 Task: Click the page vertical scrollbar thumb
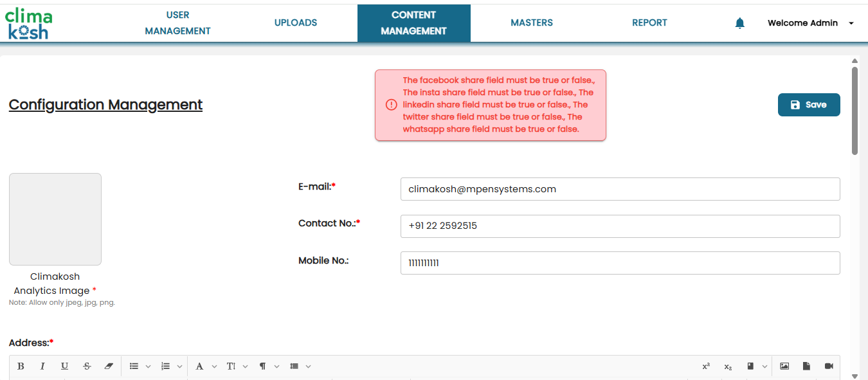(x=854, y=109)
